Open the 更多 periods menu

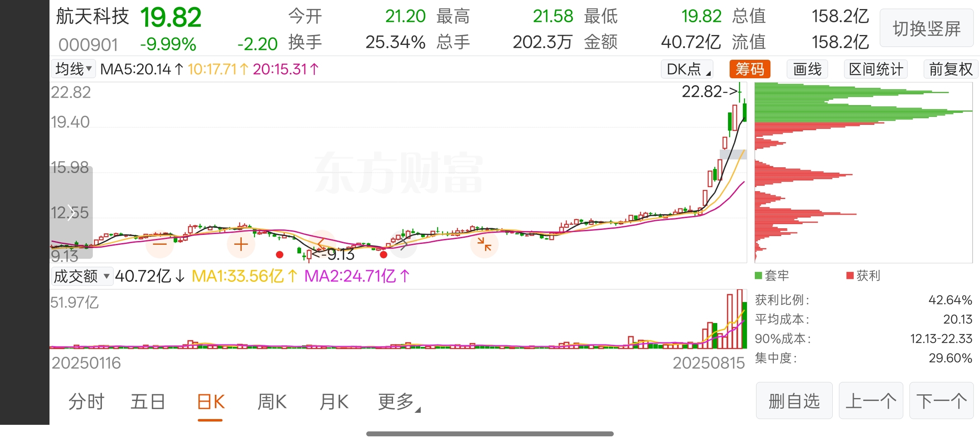pyautogui.click(x=398, y=402)
